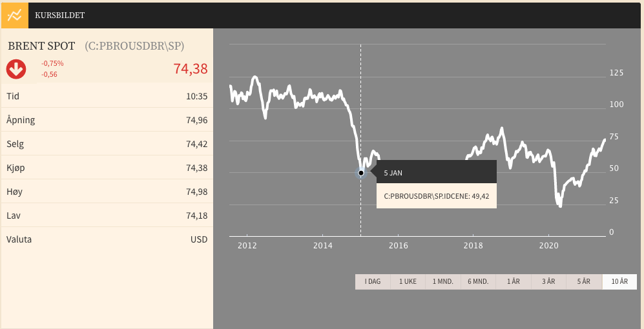The image size is (644, 329).
Task: Click the Kjøp row value 74,38
Action: pyautogui.click(x=196, y=168)
